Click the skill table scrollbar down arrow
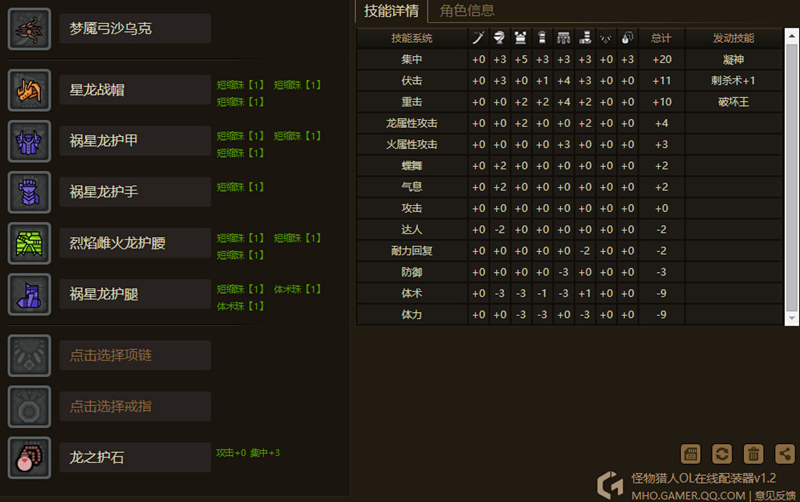Screen dimensions: 800x502 (791, 318)
